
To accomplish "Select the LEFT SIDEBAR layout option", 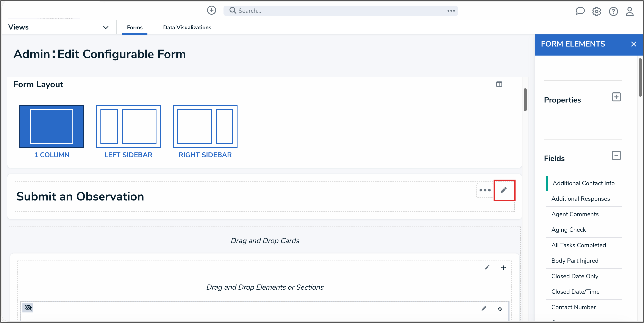I will point(128,127).
